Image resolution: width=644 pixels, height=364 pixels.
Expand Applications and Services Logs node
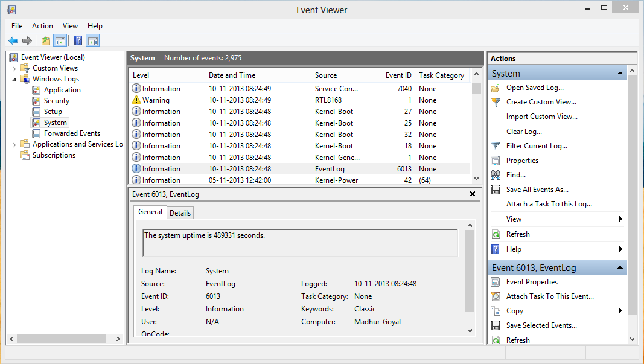pyautogui.click(x=14, y=145)
